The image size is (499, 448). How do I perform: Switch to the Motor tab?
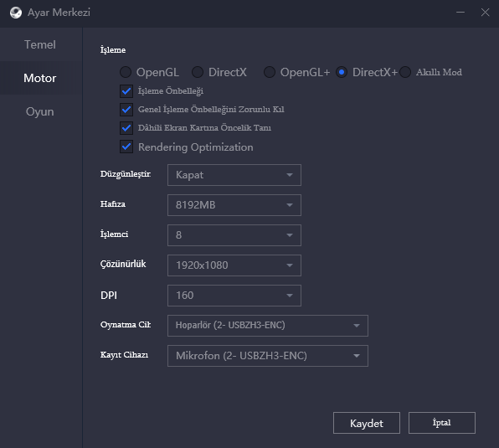40,78
